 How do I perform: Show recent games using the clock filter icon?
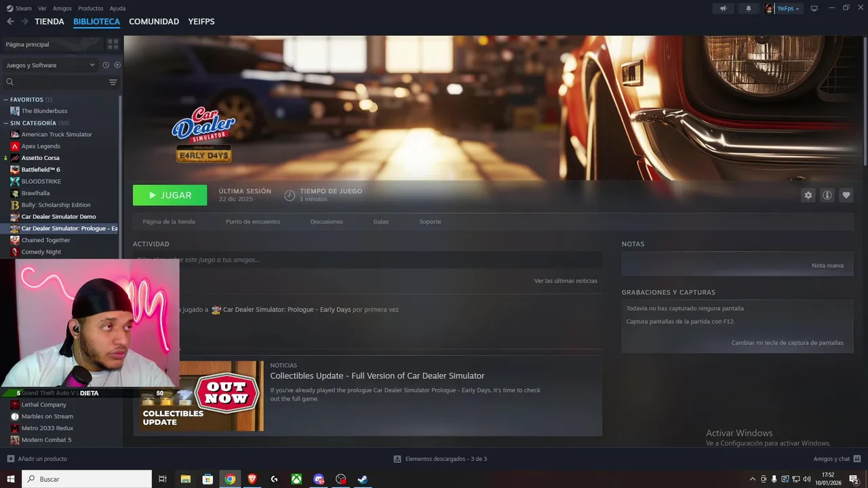pyautogui.click(x=106, y=65)
